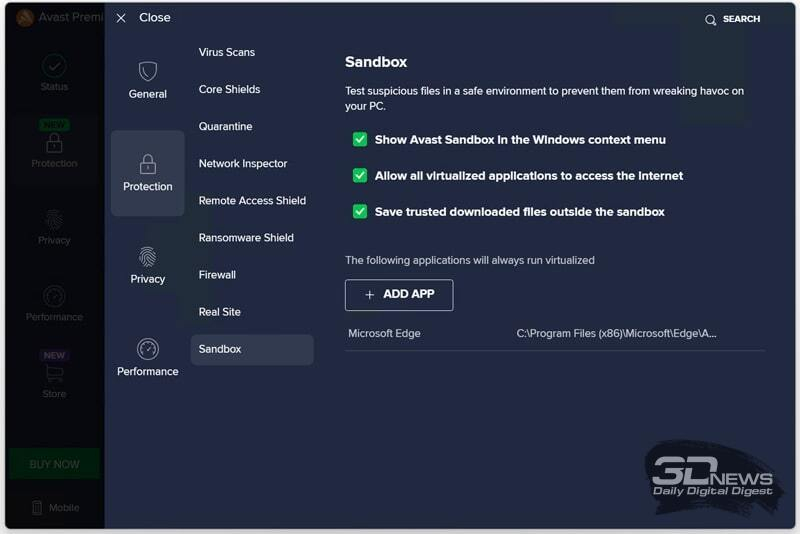Click the dimmed Store cart icon
This screenshot has width=800, height=534.
[54, 374]
